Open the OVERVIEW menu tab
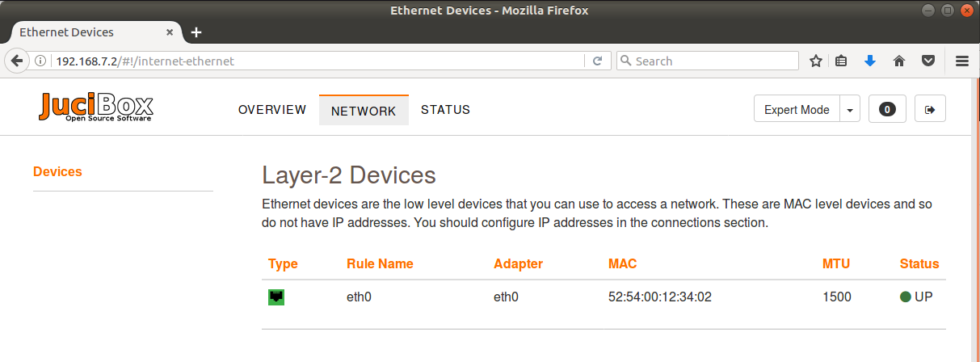 272,110
